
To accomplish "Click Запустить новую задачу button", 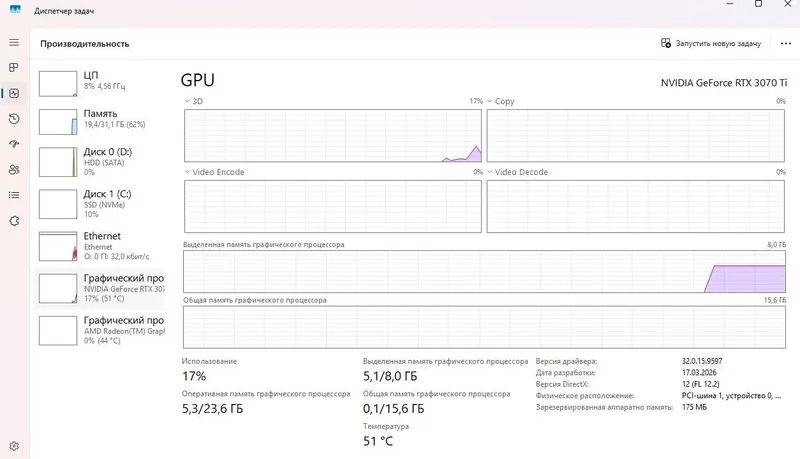I will coord(711,43).
